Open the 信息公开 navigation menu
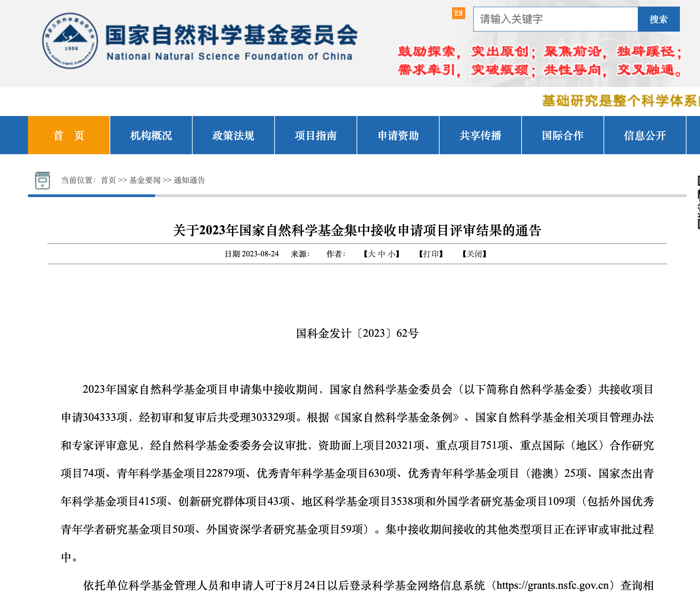Image resolution: width=700 pixels, height=599 pixels. [645, 135]
